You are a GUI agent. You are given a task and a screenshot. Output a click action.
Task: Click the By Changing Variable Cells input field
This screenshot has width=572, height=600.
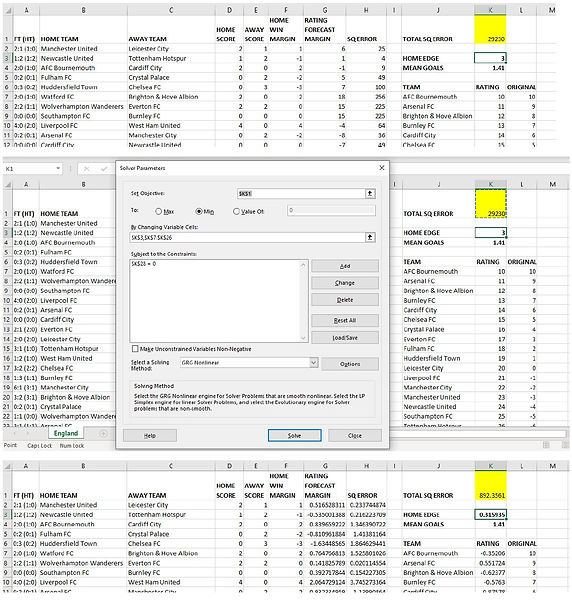(248, 237)
